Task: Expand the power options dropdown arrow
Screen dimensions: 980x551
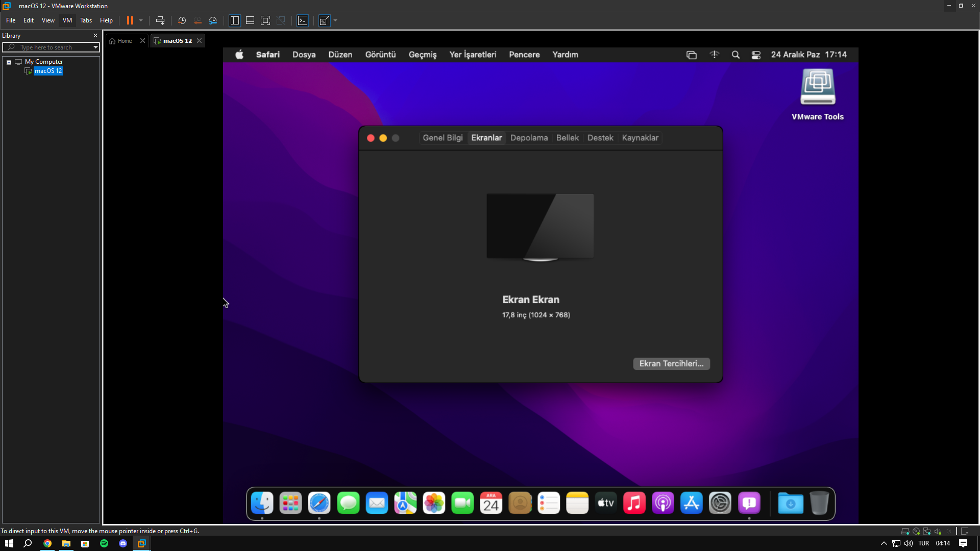Action: point(141,20)
